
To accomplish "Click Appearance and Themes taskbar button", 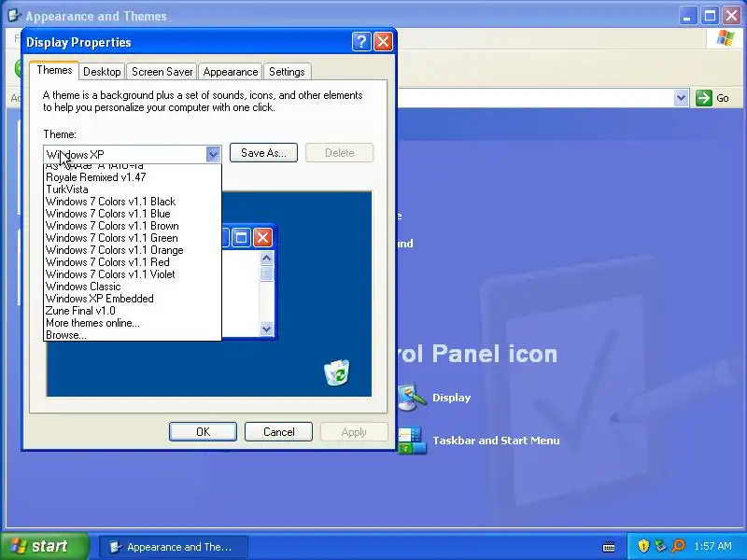I will point(174,547).
